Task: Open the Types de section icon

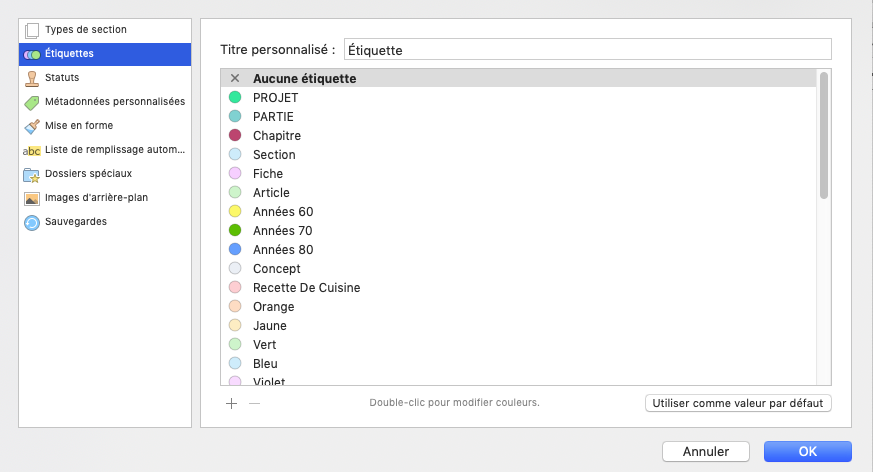Action: tap(32, 30)
